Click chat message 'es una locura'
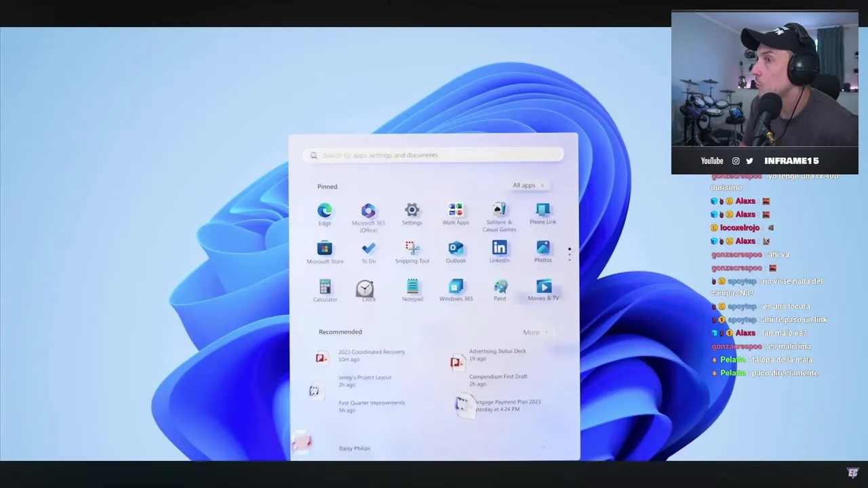Image resolution: width=868 pixels, height=488 pixels. pyautogui.click(x=787, y=306)
